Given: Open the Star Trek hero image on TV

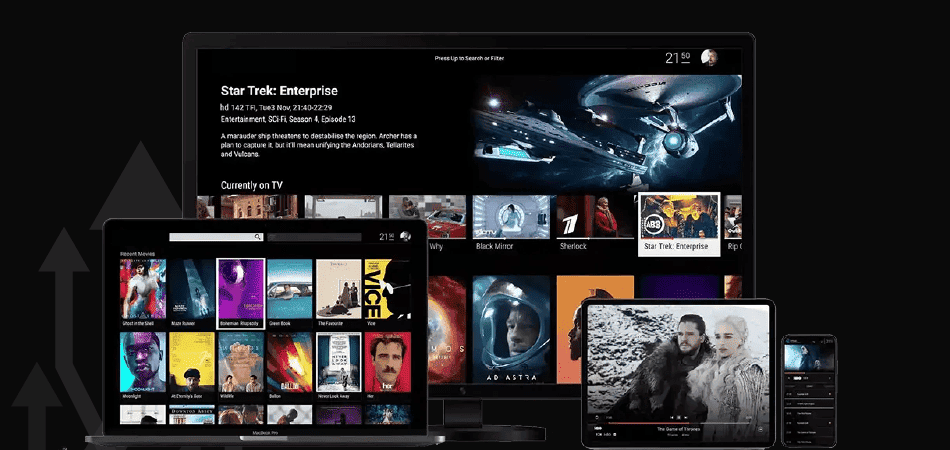Looking at the screenshot, I should (608, 132).
